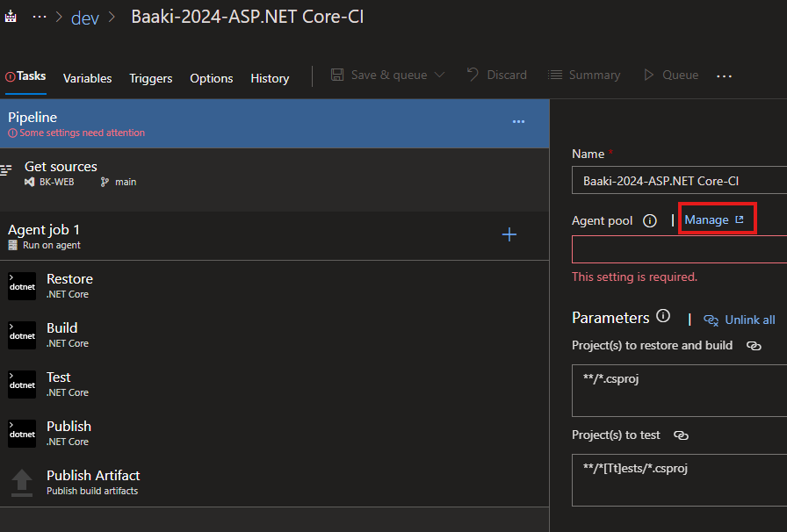Screen dimensions: 787x532
Task: Go to the dev breadcrumb folder
Action: pyautogui.click(x=85, y=18)
